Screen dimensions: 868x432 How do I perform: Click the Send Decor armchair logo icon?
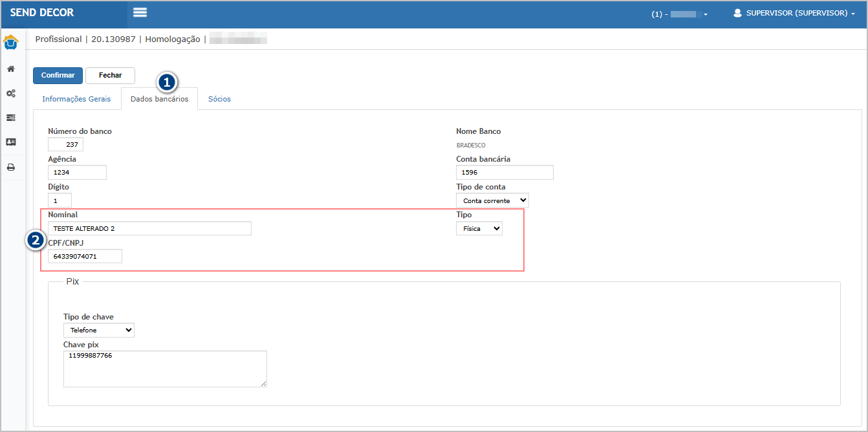[11, 43]
